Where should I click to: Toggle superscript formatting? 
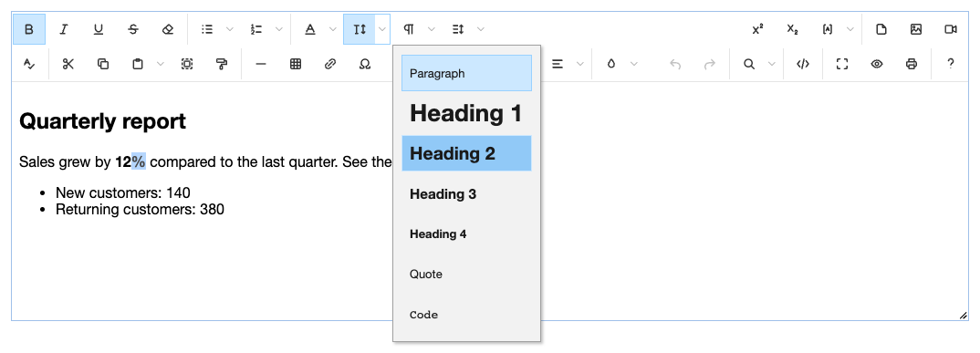757,29
